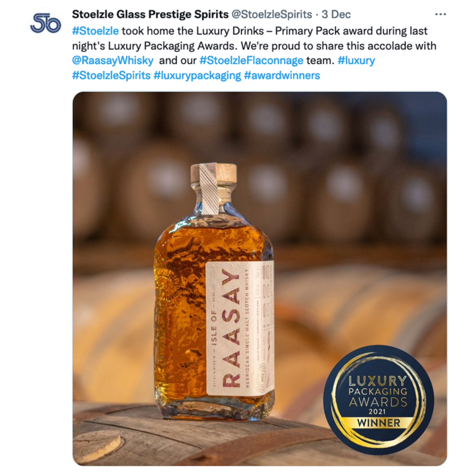The height and width of the screenshot is (476, 476).
Task: Click the gold WINNER banner on badge
Action: 379,423
